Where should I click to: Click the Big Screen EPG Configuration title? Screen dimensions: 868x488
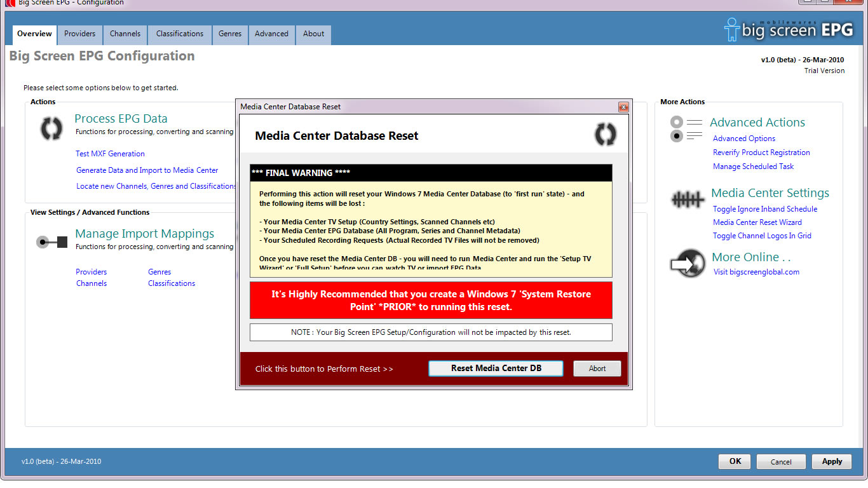click(102, 56)
